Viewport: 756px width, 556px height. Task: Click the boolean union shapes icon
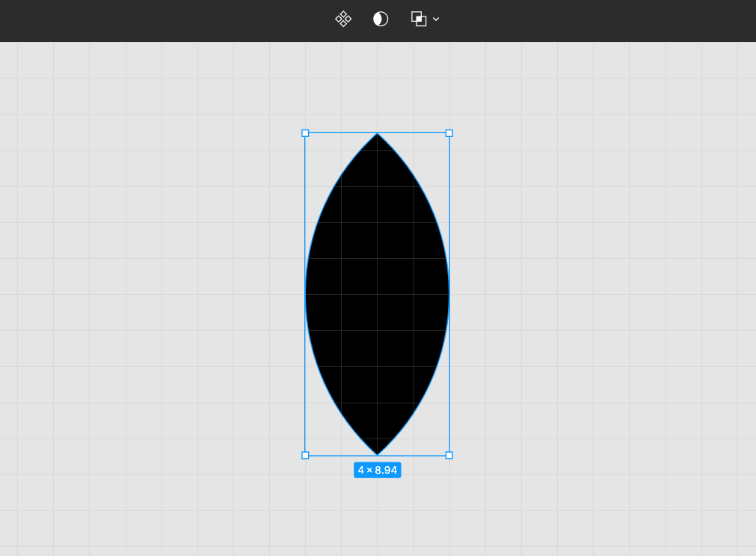(x=419, y=19)
